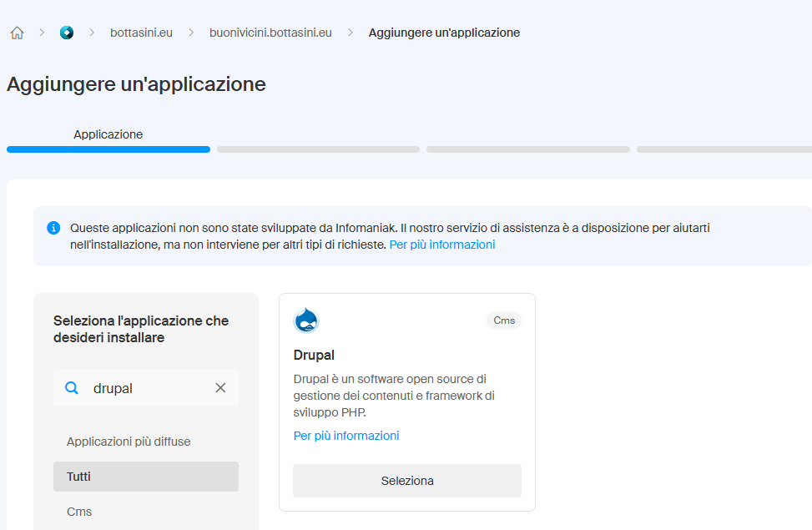Click the Cms badge on the Drupal card
Screen dimensions: 812x530
coord(504,321)
